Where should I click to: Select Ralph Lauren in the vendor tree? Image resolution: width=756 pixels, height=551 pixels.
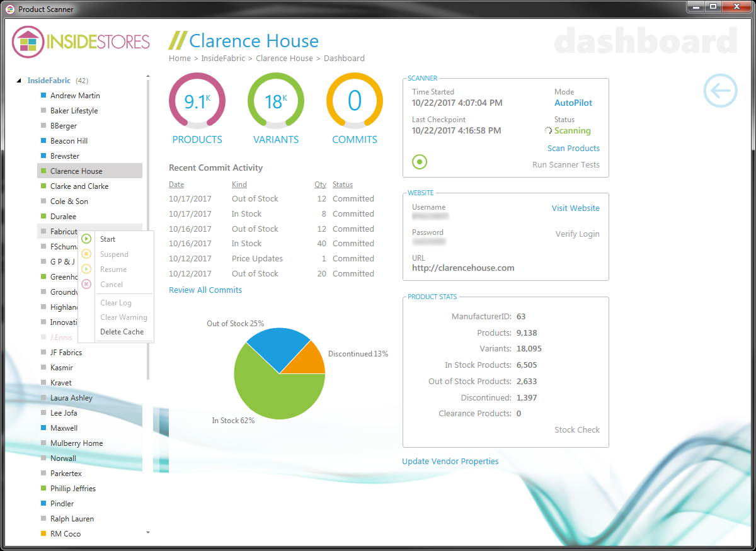(x=72, y=519)
